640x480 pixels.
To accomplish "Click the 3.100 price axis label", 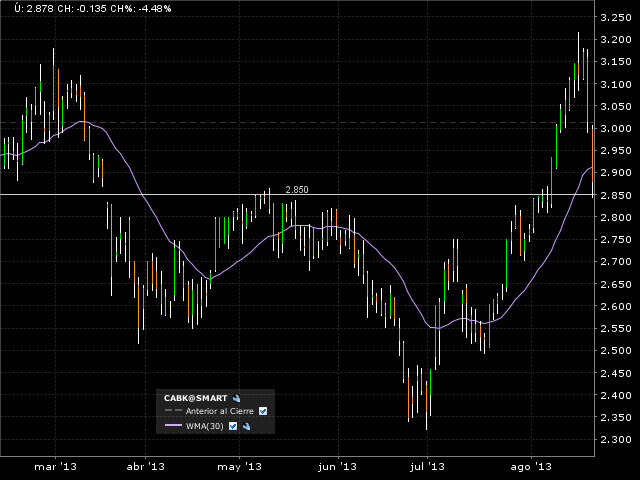I will [x=616, y=84].
